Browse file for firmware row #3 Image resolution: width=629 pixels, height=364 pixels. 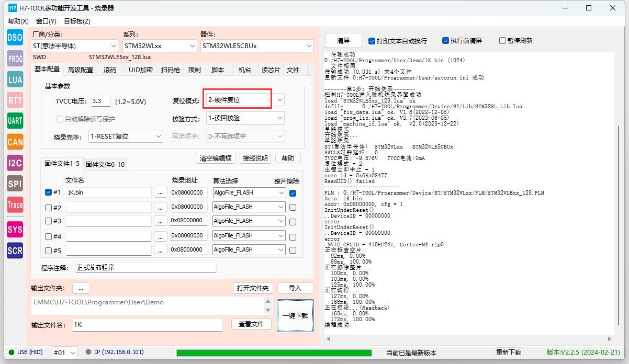click(161, 221)
